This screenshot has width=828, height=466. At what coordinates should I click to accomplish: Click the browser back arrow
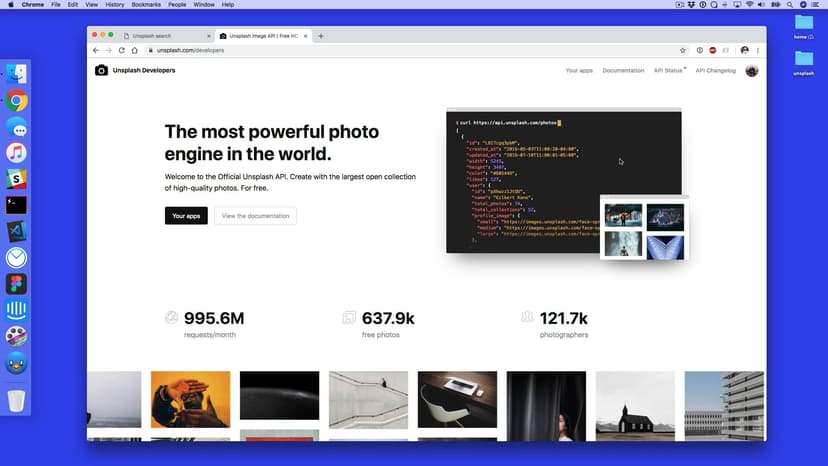[96, 50]
